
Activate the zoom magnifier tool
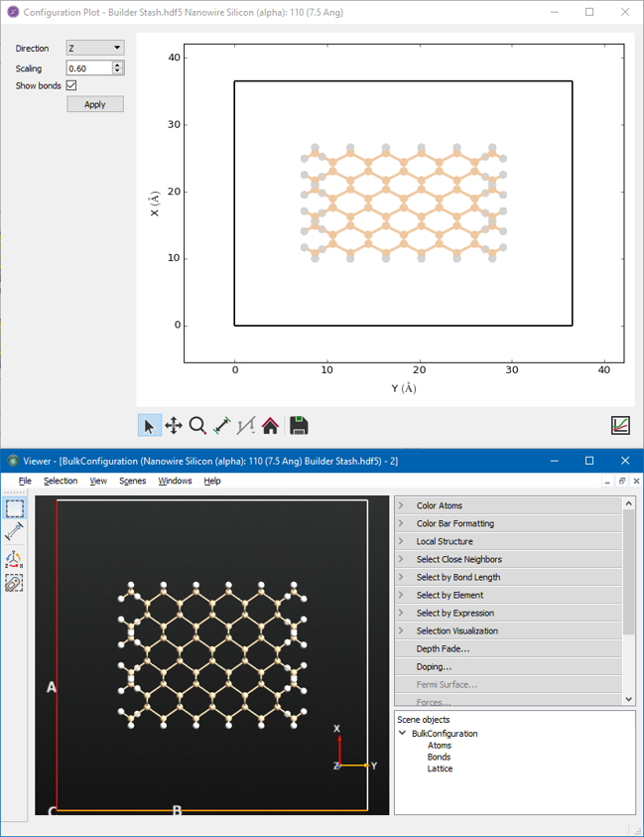pyautogui.click(x=197, y=426)
